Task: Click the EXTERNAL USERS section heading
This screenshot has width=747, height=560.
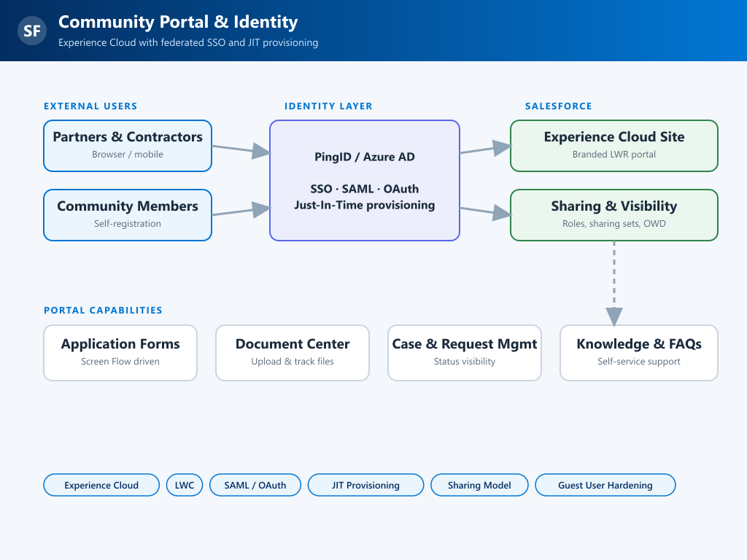Action: pos(90,106)
